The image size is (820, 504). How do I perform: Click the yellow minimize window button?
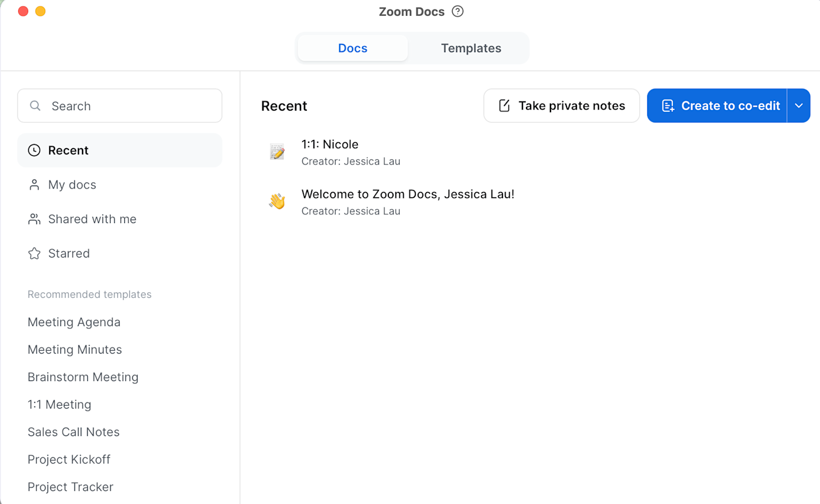pos(40,11)
